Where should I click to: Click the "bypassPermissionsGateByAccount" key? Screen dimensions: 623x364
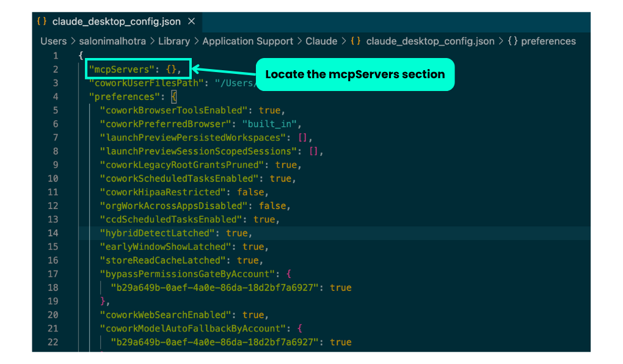point(188,274)
